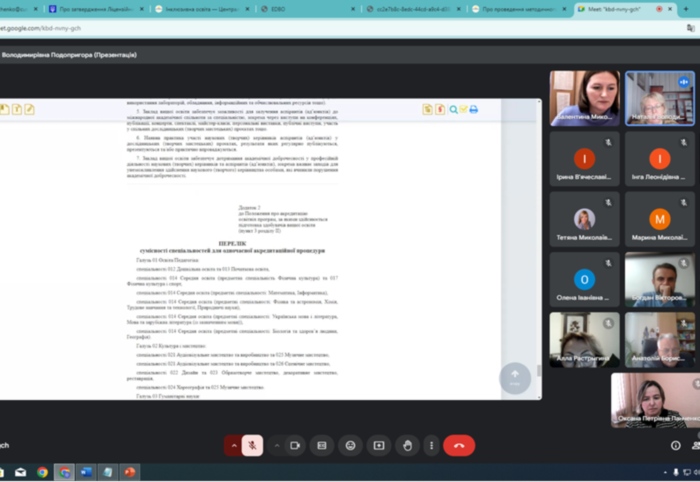Open microphone audio settings chevron
The height and width of the screenshot is (482, 700).
[234, 445]
